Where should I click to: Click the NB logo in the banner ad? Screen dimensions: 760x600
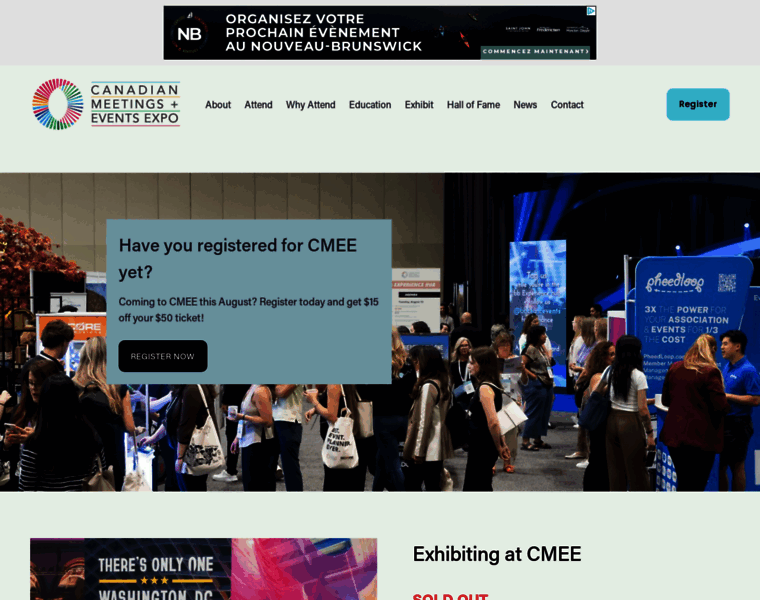189,34
